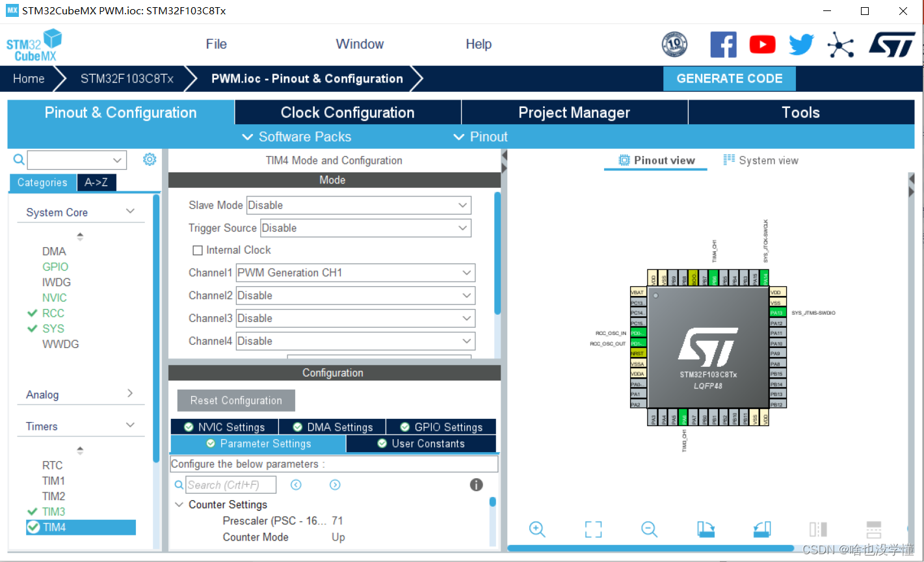Collapse the System Core category
This screenshot has width=924, height=562.
click(x=130, y=211)
